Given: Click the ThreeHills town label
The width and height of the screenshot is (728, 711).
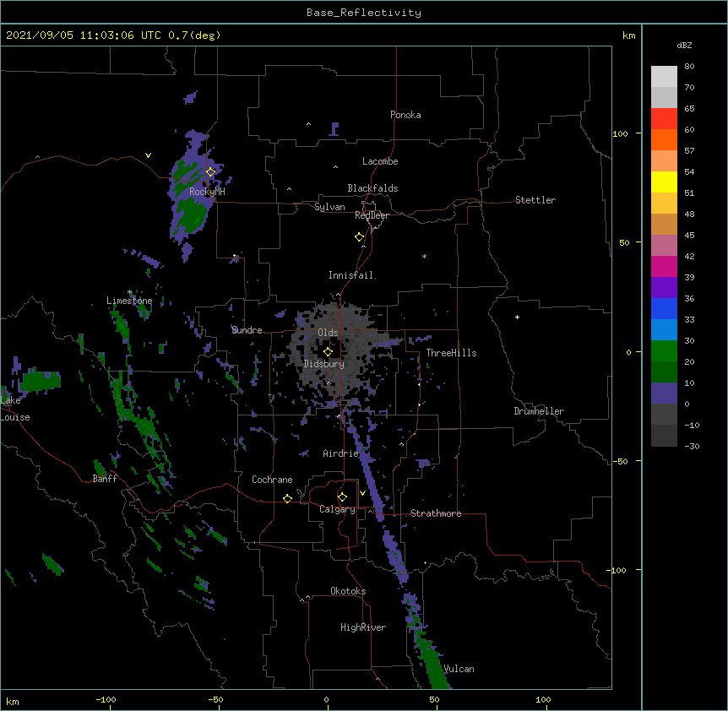Looking at the screenshot, I should click(451, 353).
